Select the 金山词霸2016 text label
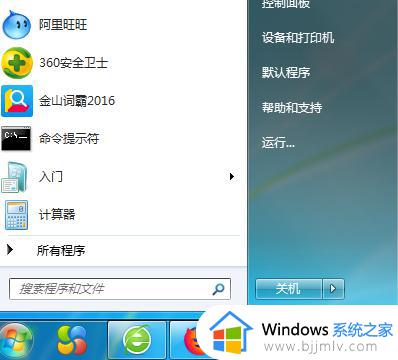This screenshot has height=360, width=398. (x=77, y=101)
